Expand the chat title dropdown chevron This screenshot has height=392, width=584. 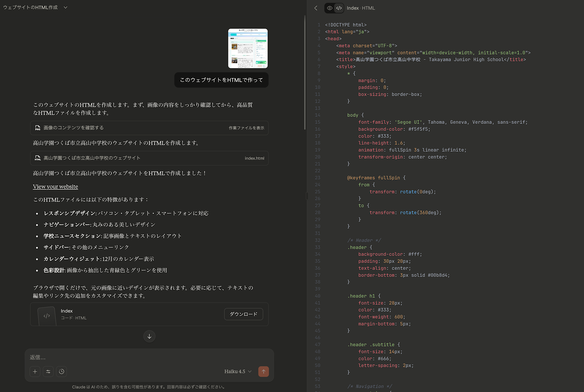(x=65, y=8)
